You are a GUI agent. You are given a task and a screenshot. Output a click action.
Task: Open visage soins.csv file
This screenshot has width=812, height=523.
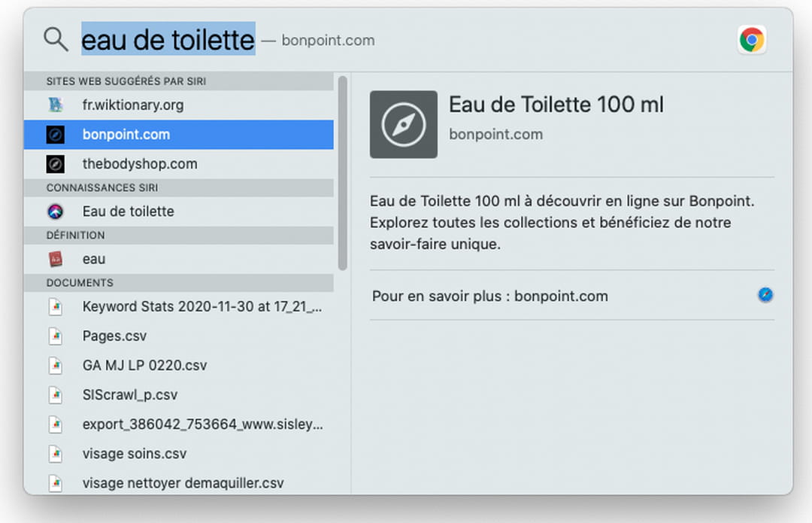pos(179,454)
